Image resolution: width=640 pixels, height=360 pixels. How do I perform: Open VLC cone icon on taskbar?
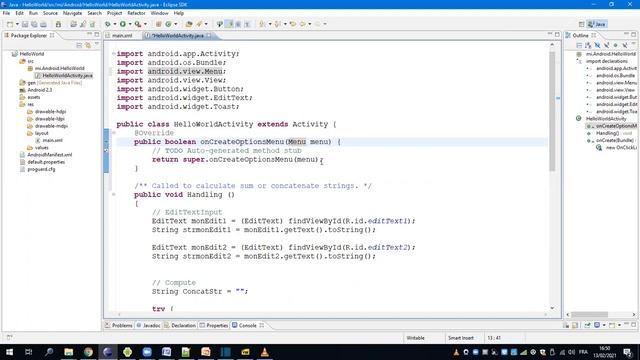pyautogui.click(x=264, y=352)
